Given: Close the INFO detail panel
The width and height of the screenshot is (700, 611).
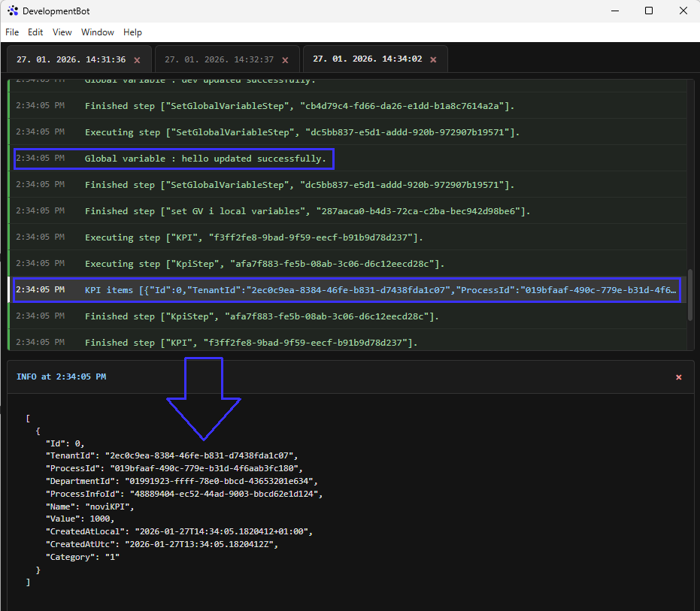Looking at the screenshot, I should 679,377.
